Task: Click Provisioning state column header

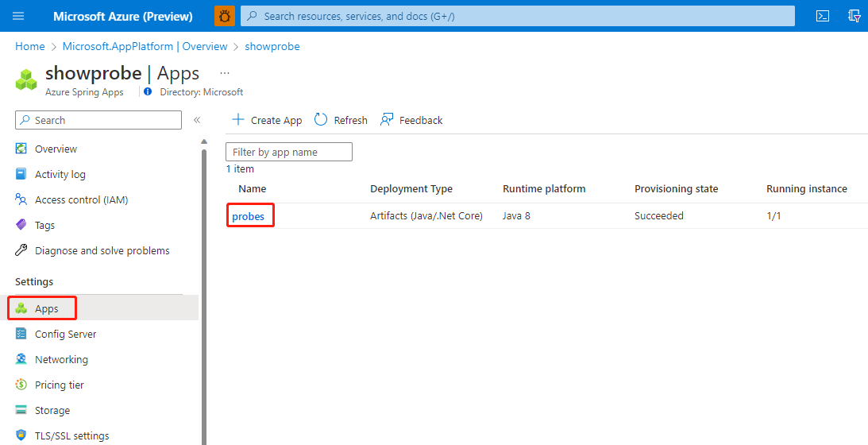Action: point(676,189)
